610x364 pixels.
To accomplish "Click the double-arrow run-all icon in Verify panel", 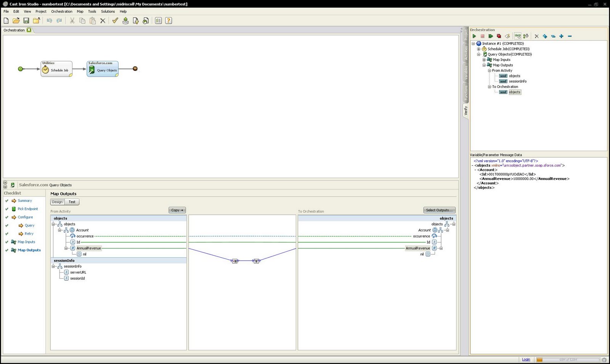I will pyautogui.click(x=491, y=36).
